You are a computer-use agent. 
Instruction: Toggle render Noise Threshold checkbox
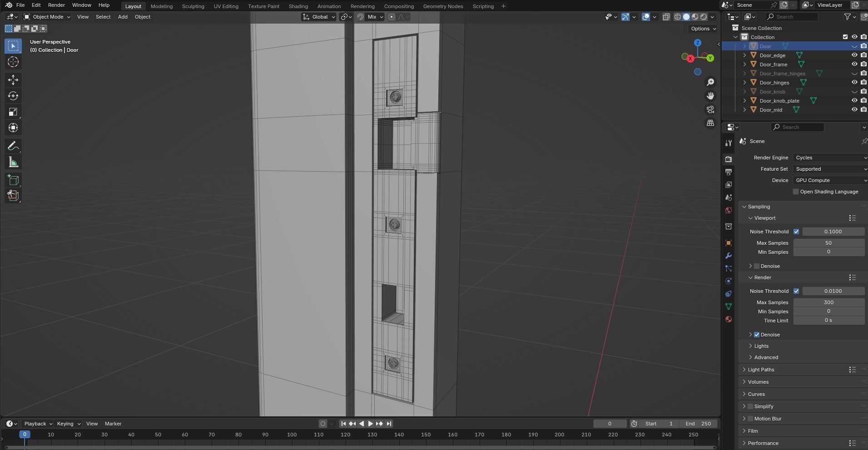point(796,291)
